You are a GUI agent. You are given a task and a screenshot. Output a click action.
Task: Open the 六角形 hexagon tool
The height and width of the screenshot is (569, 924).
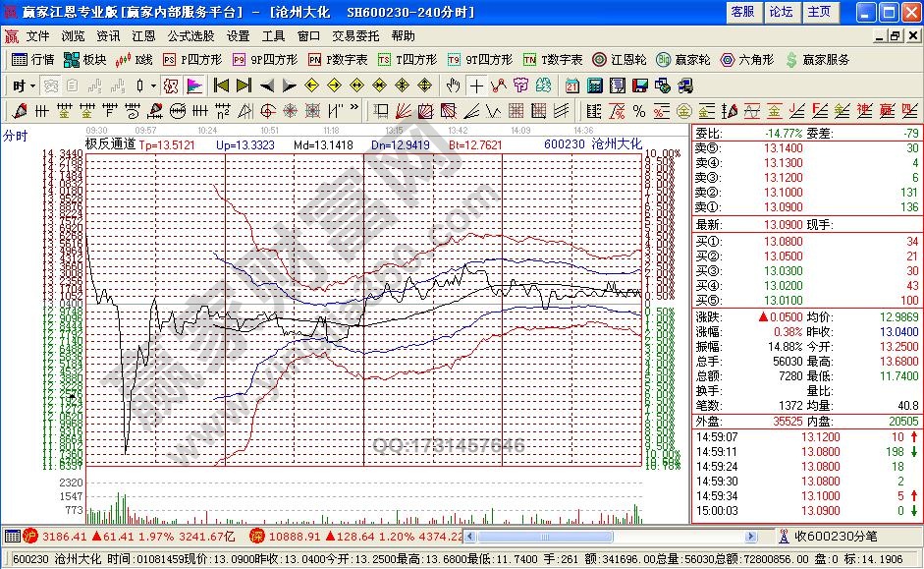point(748,60)
